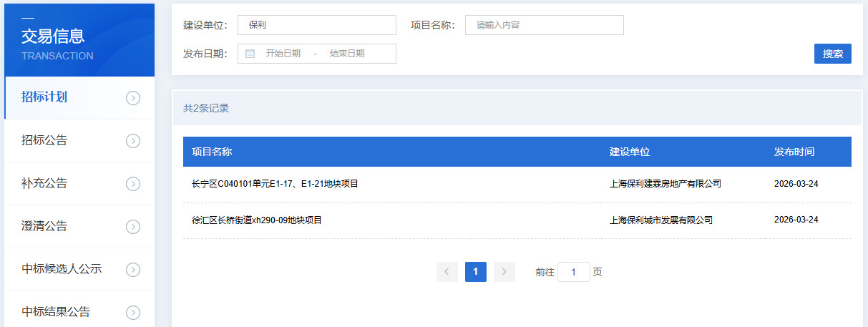Click the arrow icon beside 中标结果公告

pos(132,312)
